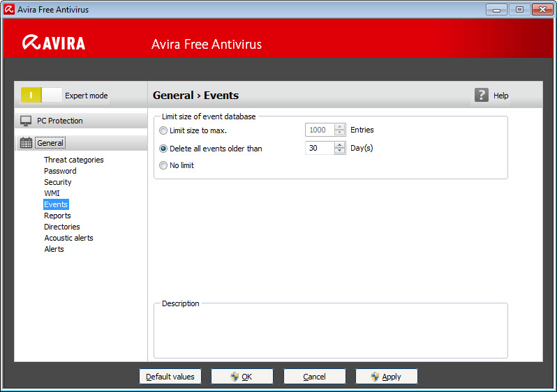The image size is (557, 392).
Task: Click the 'Day(s)' unit label
Action: point(362,148)
